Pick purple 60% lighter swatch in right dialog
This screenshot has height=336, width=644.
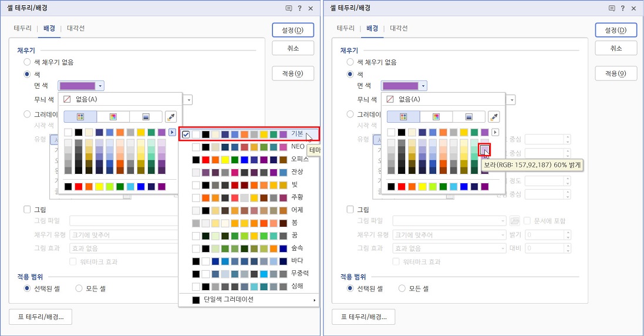click(485, 150)
